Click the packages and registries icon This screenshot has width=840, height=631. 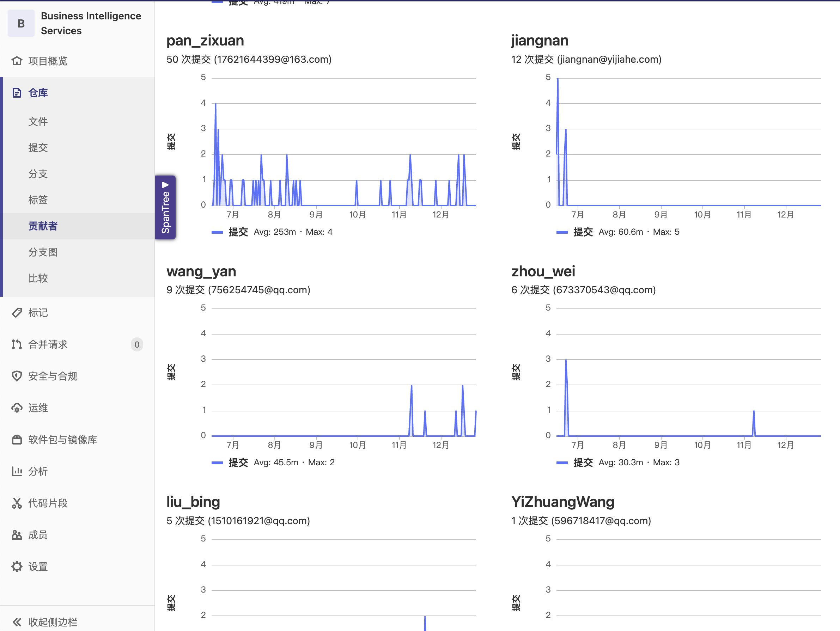pos(17,439)
